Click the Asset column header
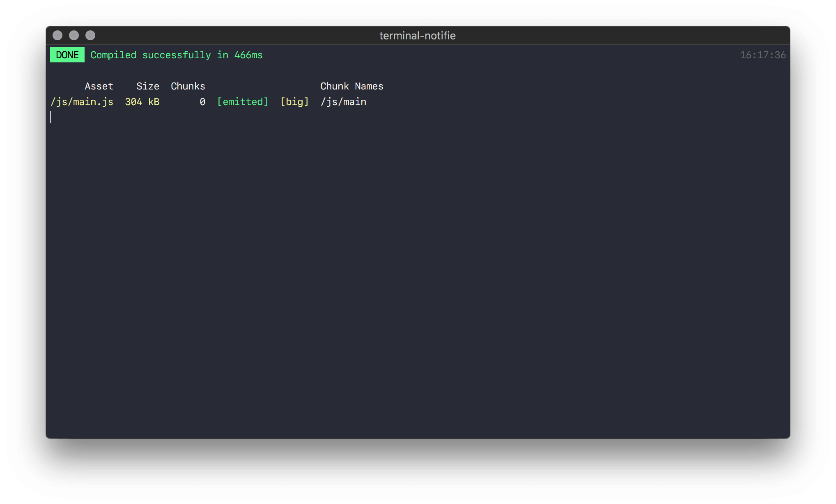This screenshot has width=836, height=504. [99, 86]
